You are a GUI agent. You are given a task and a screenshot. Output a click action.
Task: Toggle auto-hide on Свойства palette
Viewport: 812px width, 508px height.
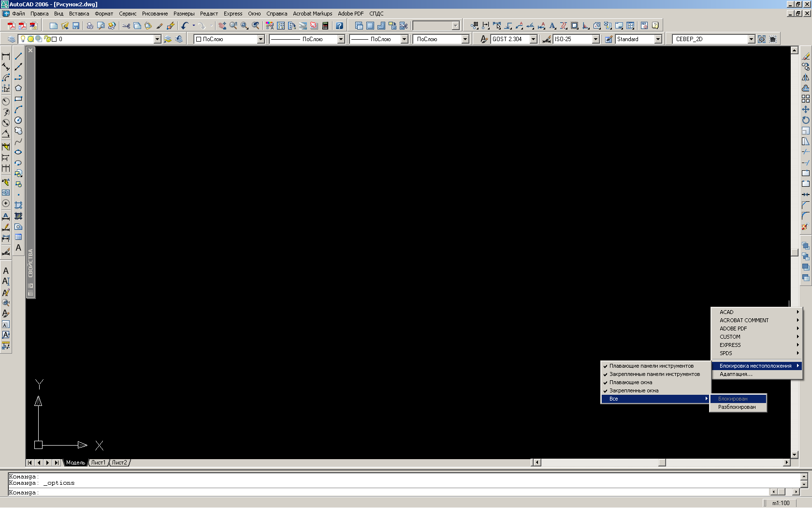coord(30,286)
